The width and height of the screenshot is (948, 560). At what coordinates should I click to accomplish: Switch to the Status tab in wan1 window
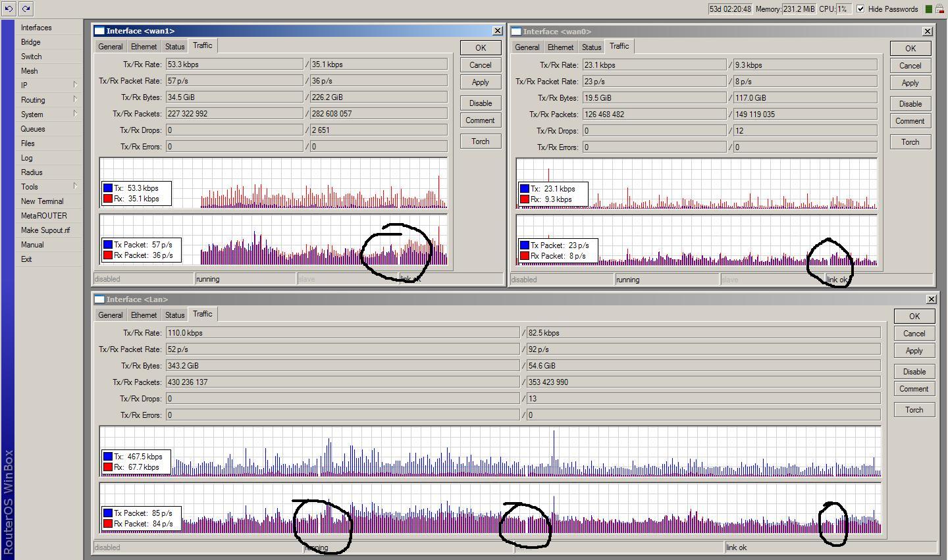174,46
